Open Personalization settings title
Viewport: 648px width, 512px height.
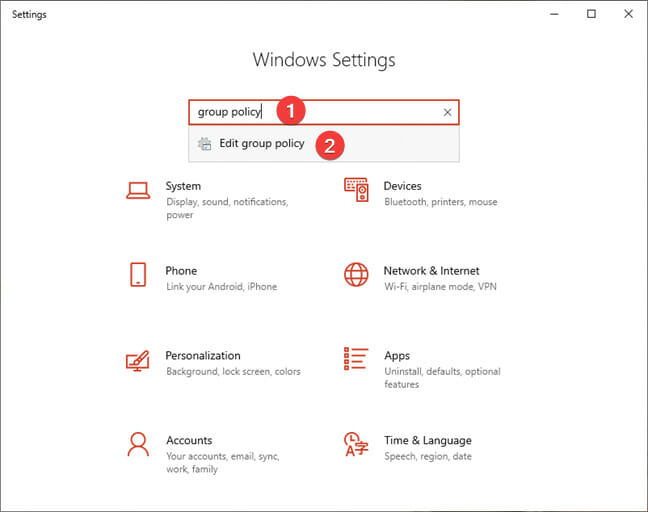[x=203, y=355]
